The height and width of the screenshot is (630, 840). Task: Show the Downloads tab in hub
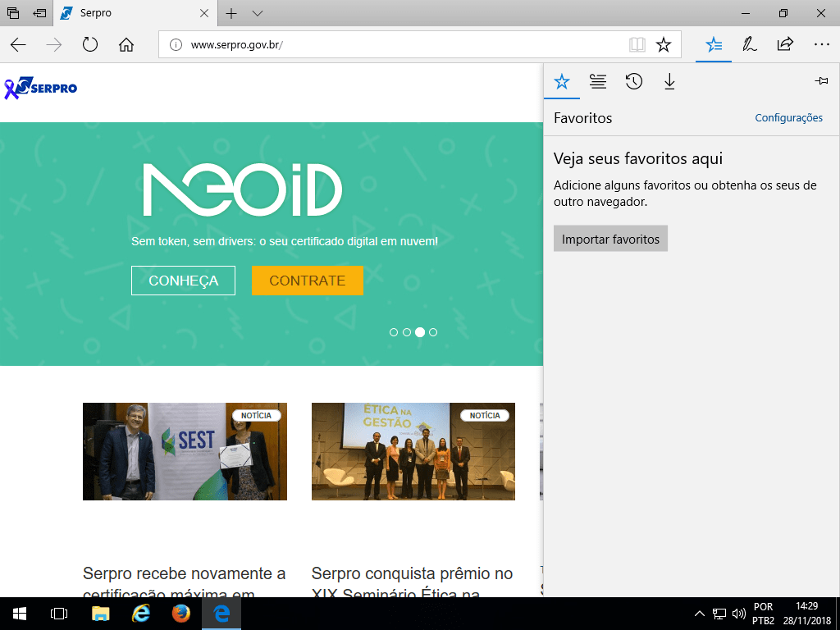(669, 81)
